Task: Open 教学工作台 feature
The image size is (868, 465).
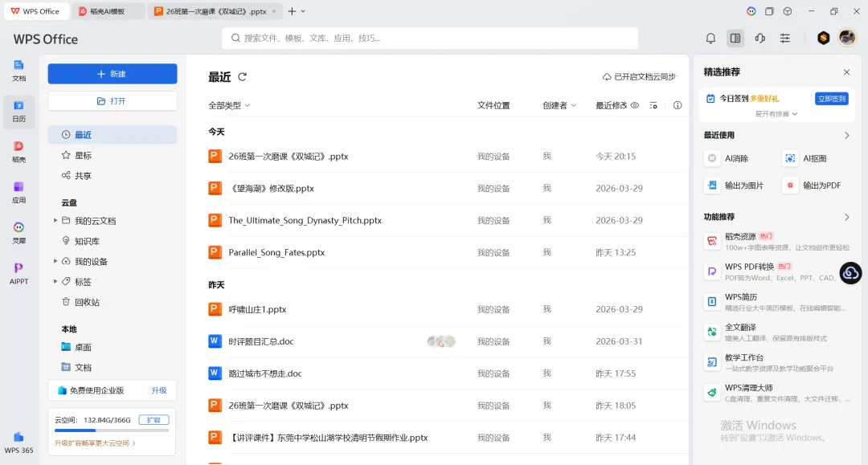Action: point(777,363)
